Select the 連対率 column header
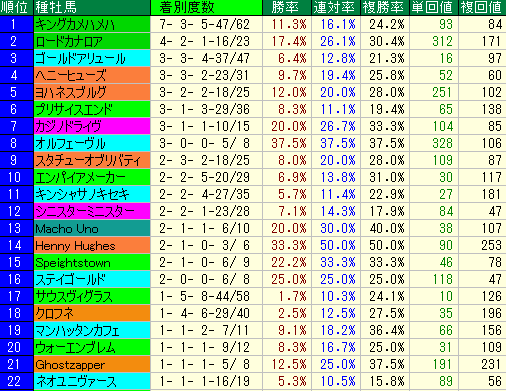This screenshot has height=391, width=506. (336, 7)
